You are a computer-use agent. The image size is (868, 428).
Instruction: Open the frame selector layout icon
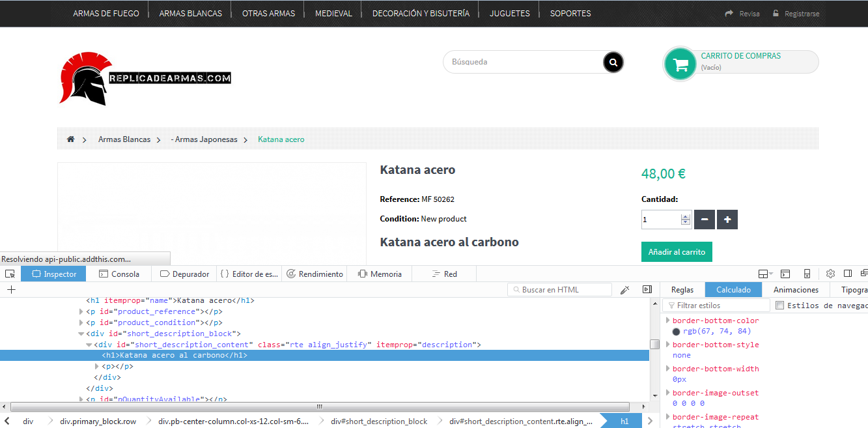tap(766, 274)
